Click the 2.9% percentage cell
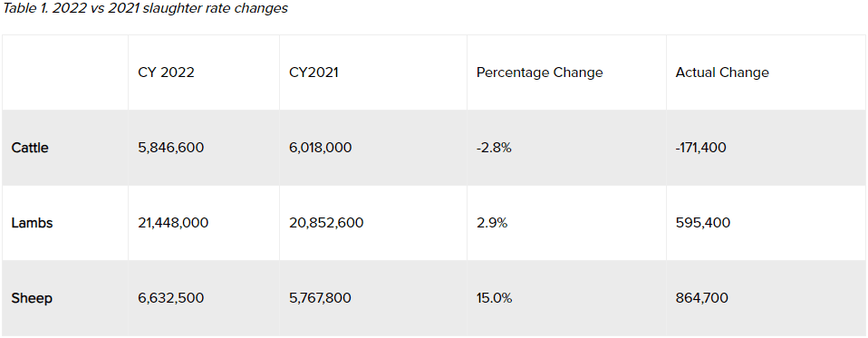 492,223
